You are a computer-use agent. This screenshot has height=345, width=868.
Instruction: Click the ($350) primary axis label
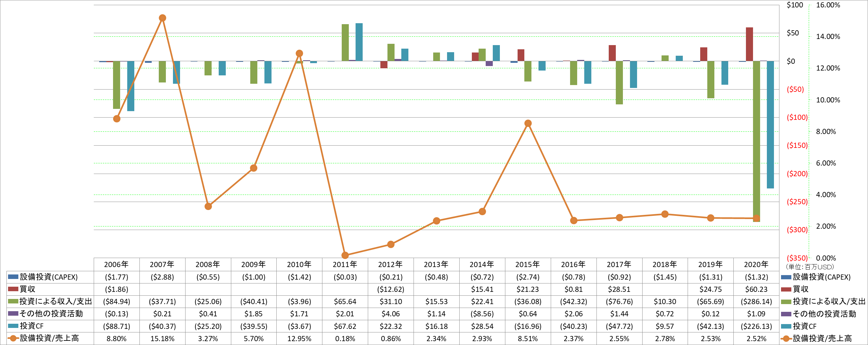point(797,258)
